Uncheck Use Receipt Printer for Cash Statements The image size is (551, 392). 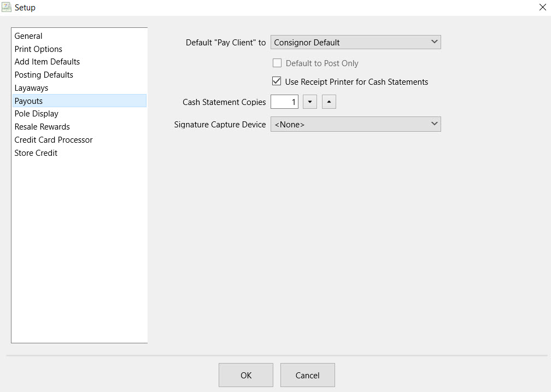pos(277,82)
